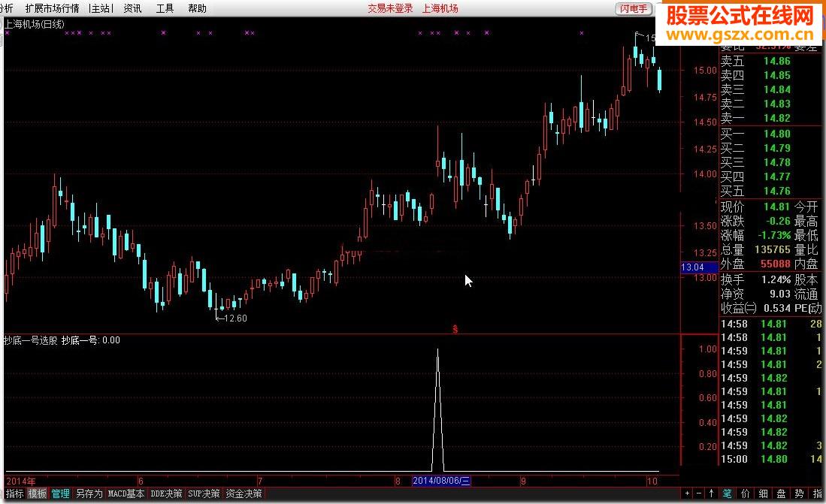The image size is (826, 504).
Task: Switch to MACD基本 template
Action: pyautogui.click(x=126, y=493)
